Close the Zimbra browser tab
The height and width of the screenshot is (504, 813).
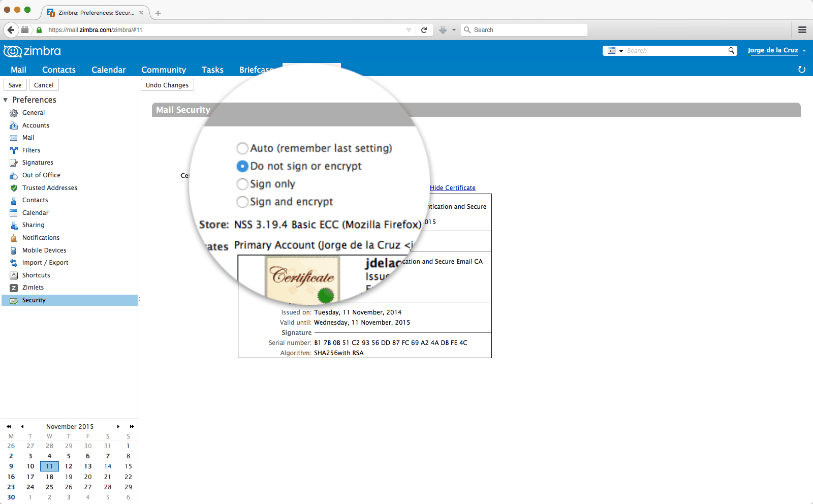tap(141, 13)
